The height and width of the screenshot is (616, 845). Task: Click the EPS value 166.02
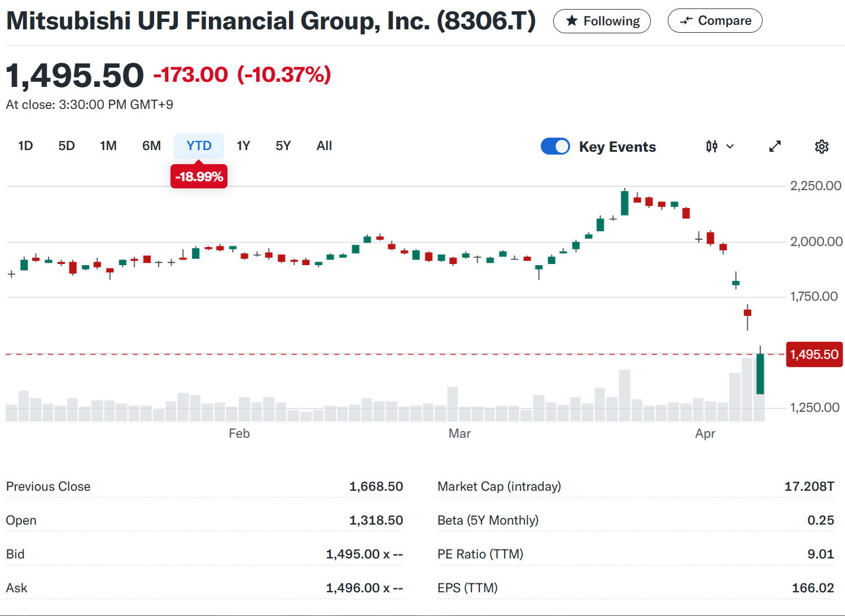pyautogui.click(x=813, y=588)
